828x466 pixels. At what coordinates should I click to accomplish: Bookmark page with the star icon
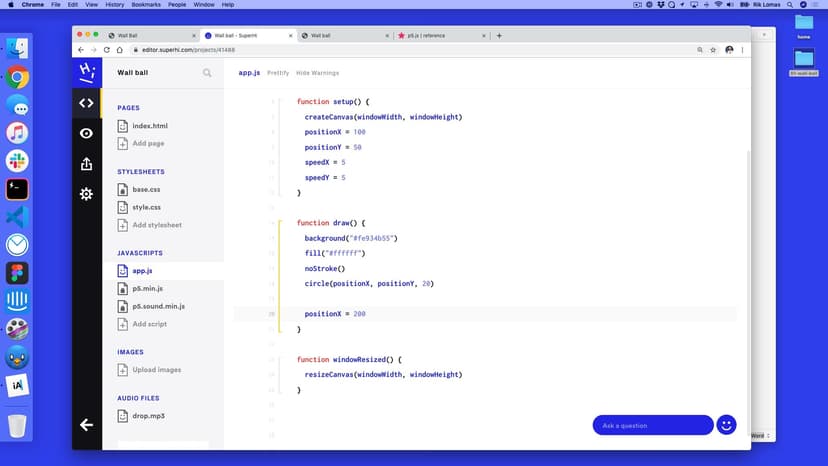(x=712, y=49)
